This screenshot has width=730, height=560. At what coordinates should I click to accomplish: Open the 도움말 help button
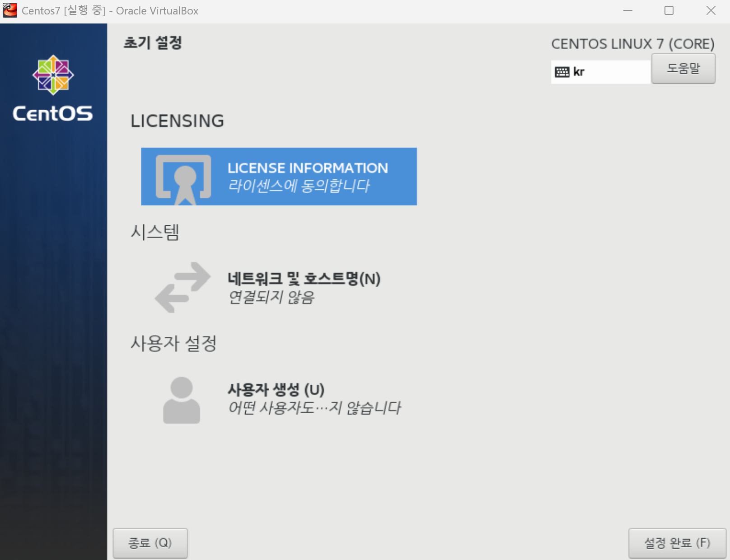683,69
